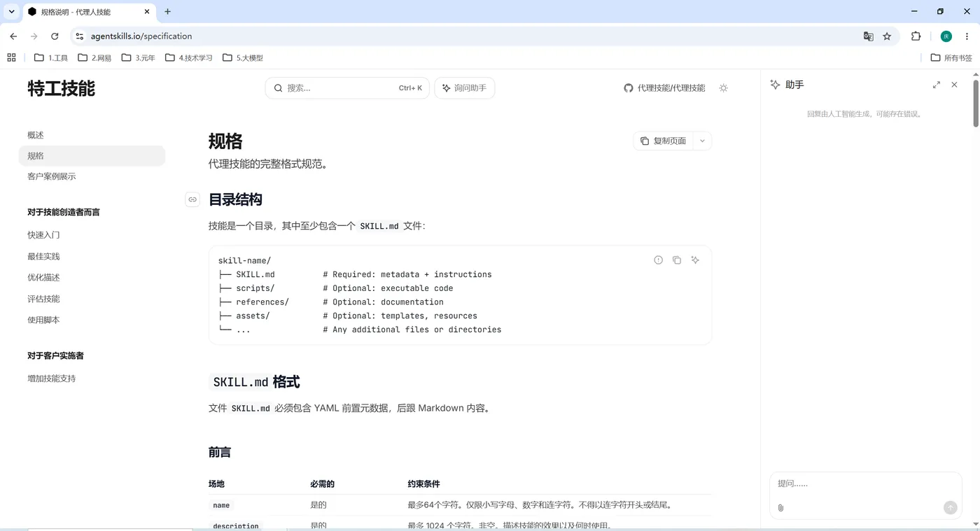Click the SKILL.md 格式 heading
The height and width of the screenshot is (531, 980).
click(255, 382)
